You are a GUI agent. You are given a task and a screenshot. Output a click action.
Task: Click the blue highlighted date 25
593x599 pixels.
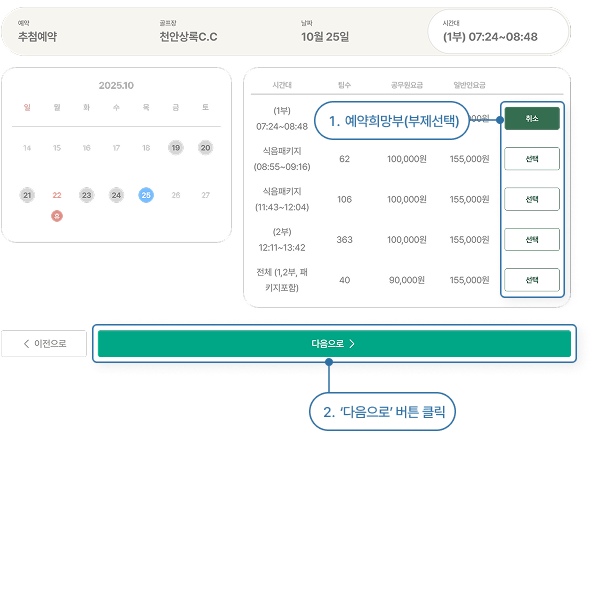(146, 195)
